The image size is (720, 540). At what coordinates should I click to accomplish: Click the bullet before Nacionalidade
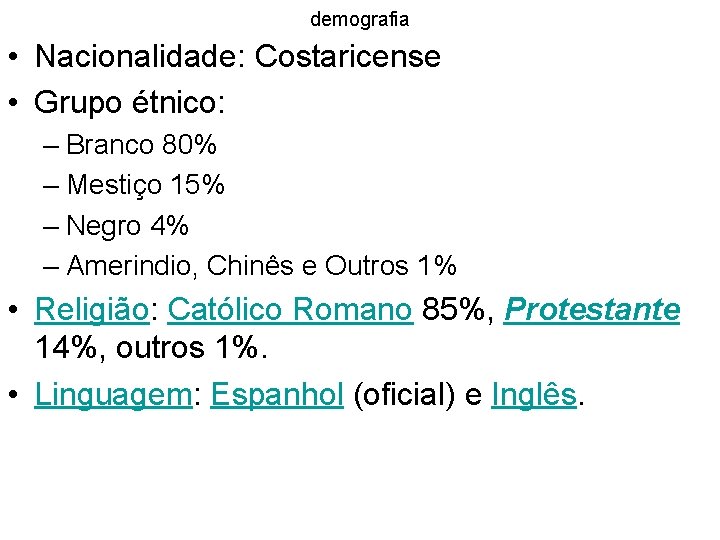pyautogui.click(x=14, y=57)
